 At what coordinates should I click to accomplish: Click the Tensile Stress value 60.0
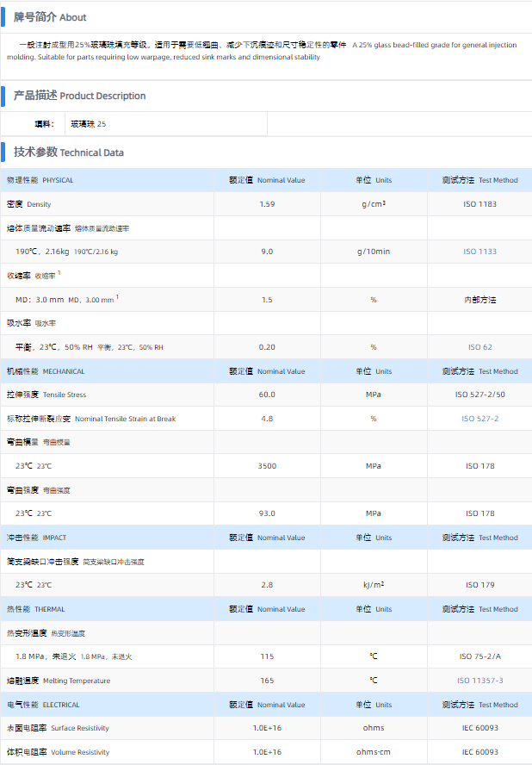click(267, 395)
